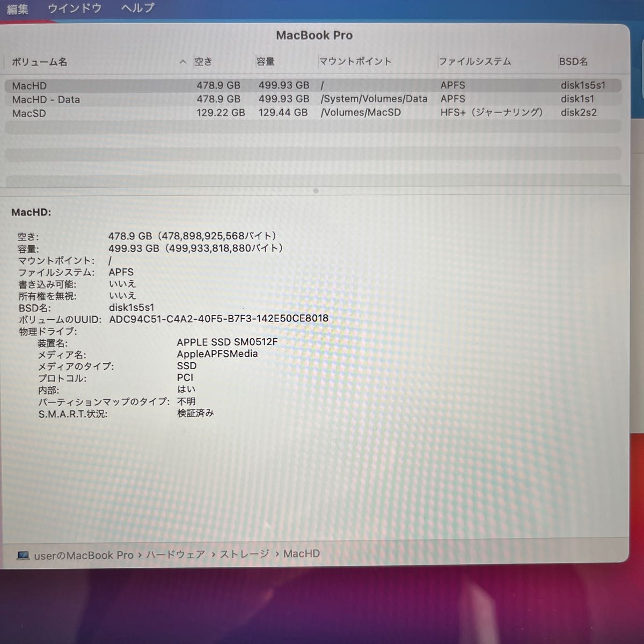The height and width of the screenshot is (644, 644).
Task: Click the 478,898,925,568 bytes free value
Action: coord(192,236)
